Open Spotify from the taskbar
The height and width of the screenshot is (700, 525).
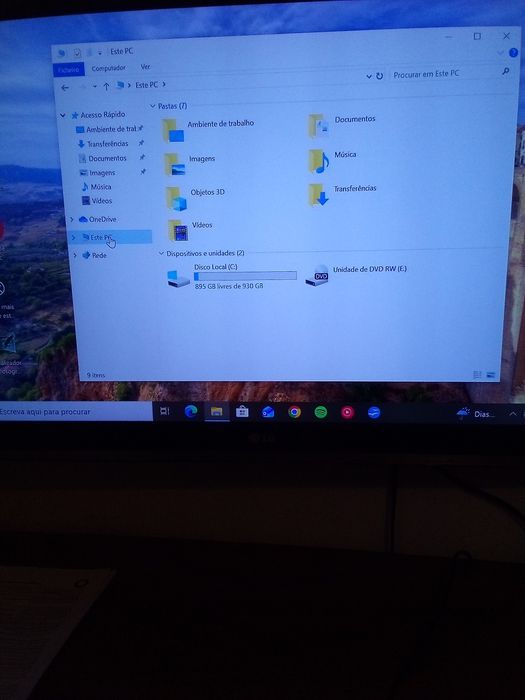tap(321, 412)
